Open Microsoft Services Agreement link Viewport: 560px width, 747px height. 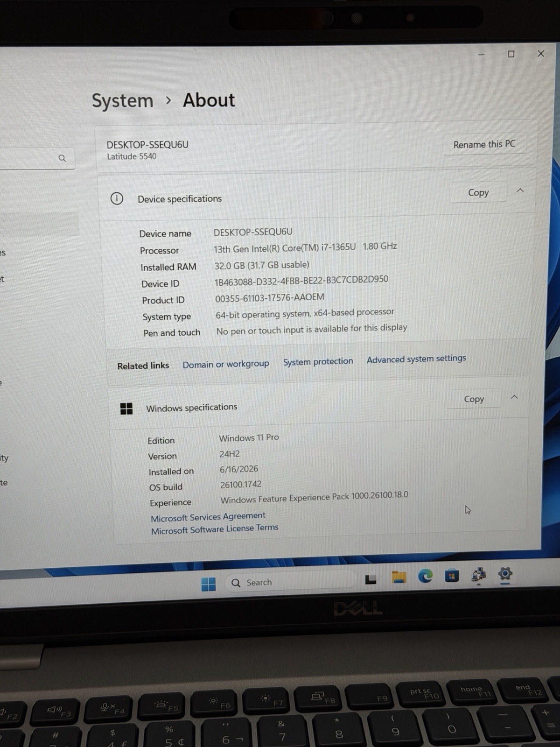(208, 516)
